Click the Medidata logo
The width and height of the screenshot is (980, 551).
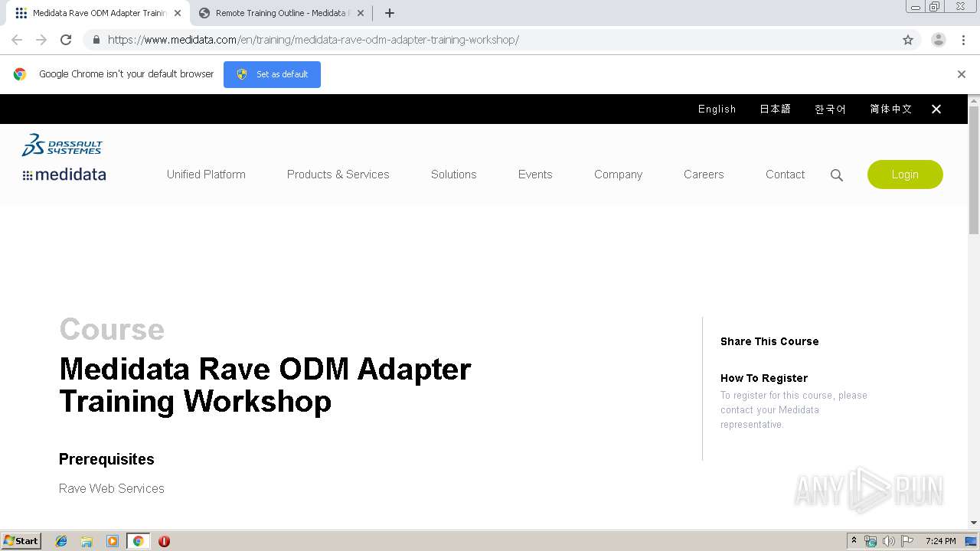[x=64, y=174]
